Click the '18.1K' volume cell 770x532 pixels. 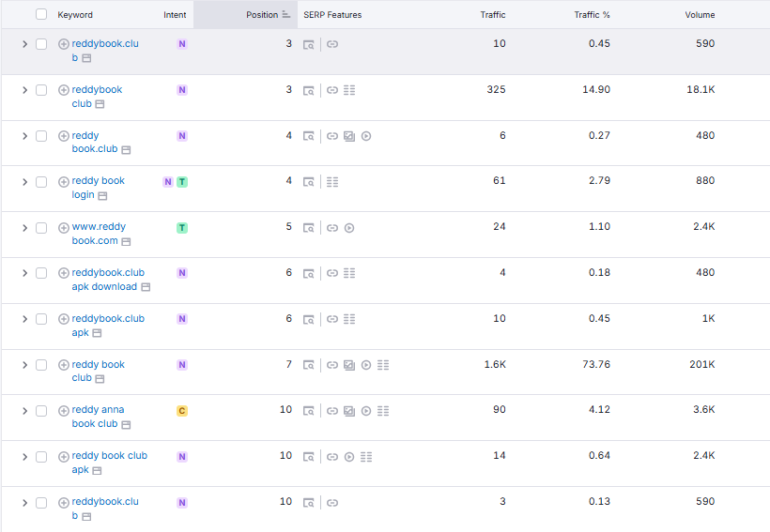point(701,89)
